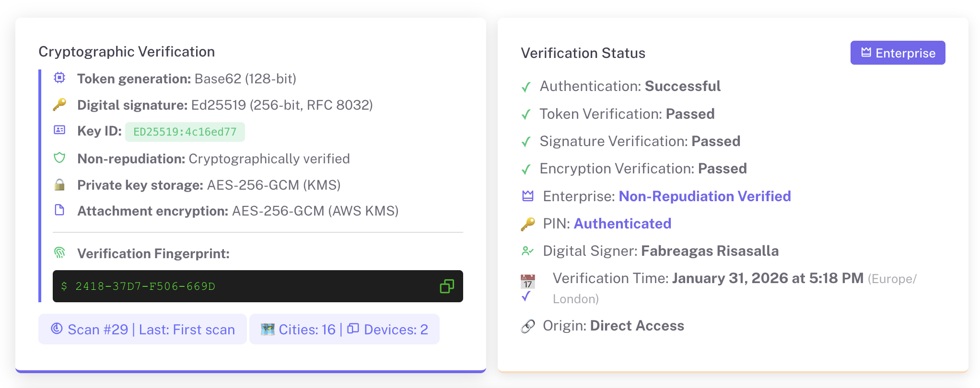Click the Digital signature key icon
Viewport: 980px width, 388px height.
[59, 104]
